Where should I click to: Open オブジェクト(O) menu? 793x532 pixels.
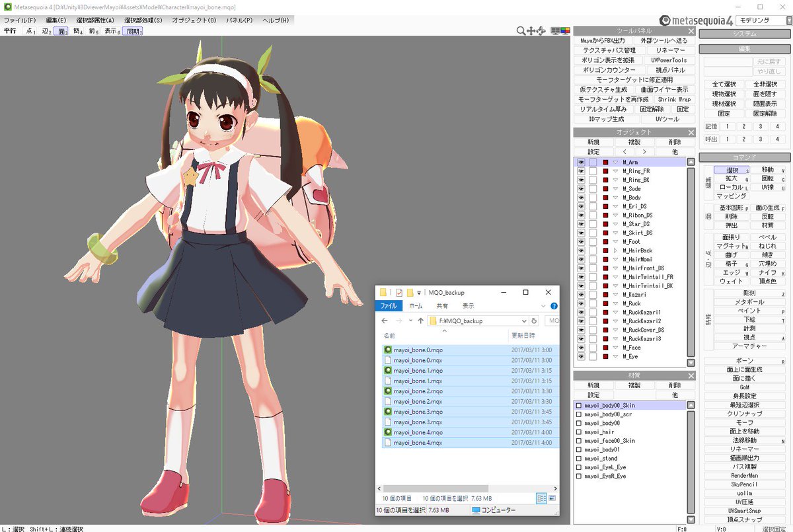click(194, 20)
